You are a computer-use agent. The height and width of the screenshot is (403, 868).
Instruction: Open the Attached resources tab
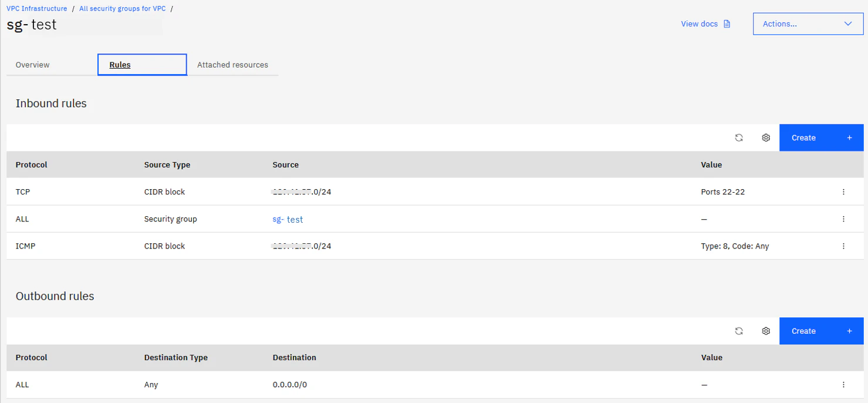point(232,65)
